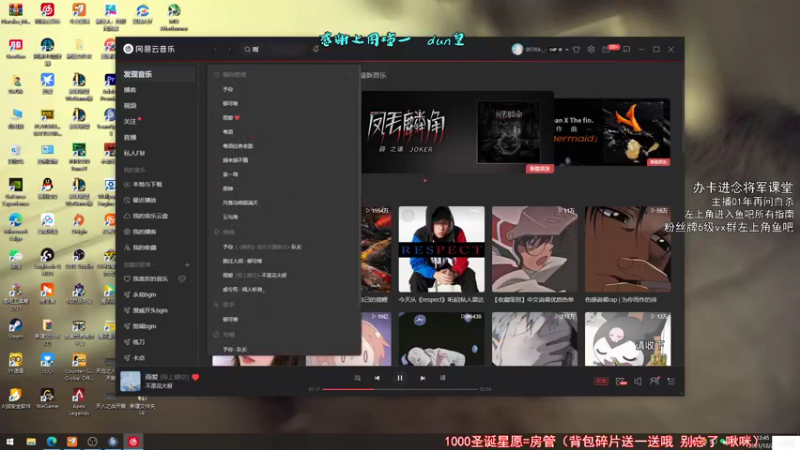Image resolution: width=800 pixels, height=450 pixels.
Task: Toggle lyrics display icon in player
Action: pyautogui.click(x=442, y=378)
